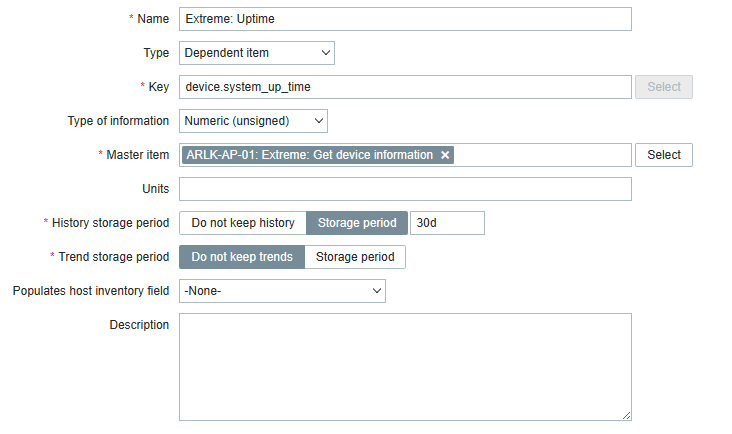The image size is (732, 434).
Task: Click the Trend storage period label
Action: pyautogui.click(x=113, y=257)
